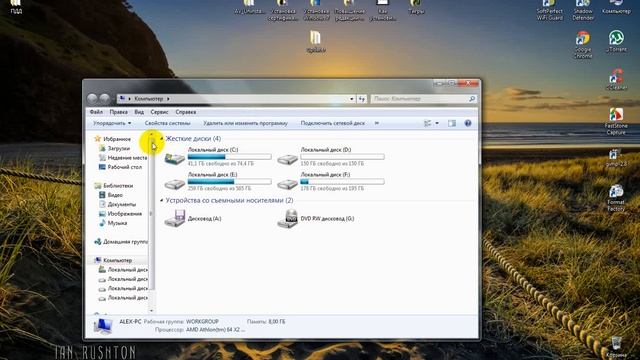Open the Тигры desktop folder
The width and height of the screenshot is (640, 360).
click(416, 7)
